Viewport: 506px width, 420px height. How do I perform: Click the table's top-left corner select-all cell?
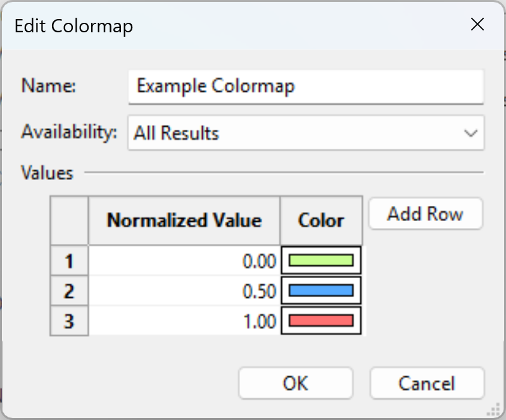[x=69, y=220]
